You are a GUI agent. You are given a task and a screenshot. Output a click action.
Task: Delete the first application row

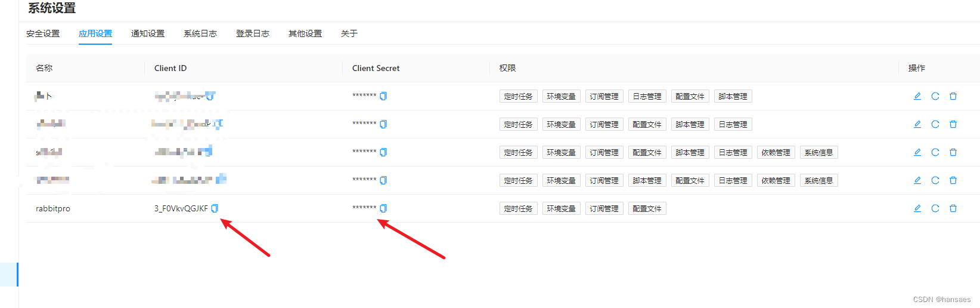[x=953, y=96]
